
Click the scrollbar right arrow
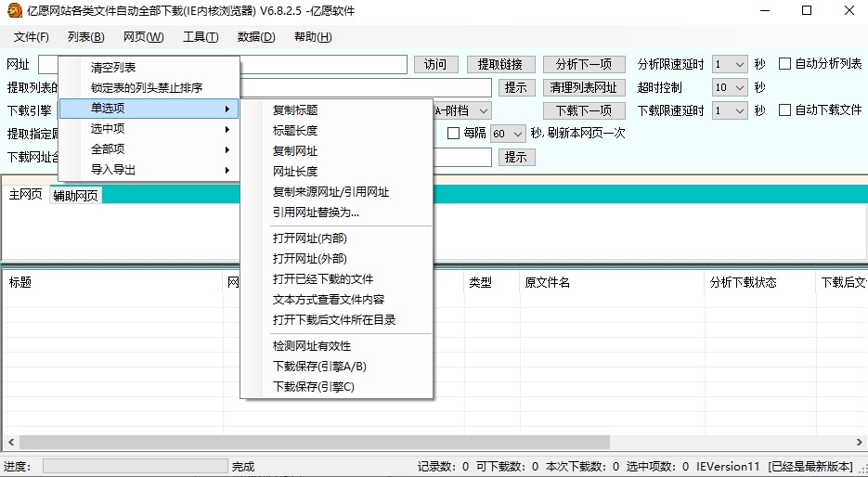pyautogui.click(x=859, y=442)
